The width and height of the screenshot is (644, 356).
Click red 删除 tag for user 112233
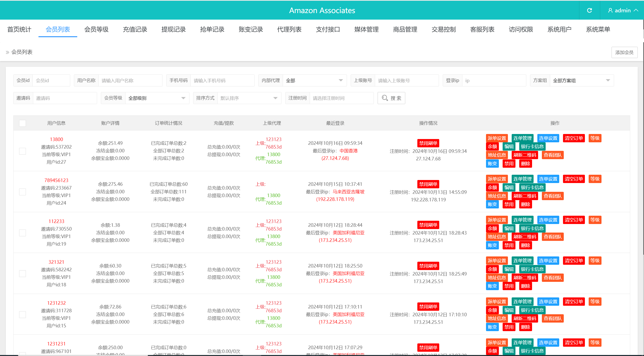[x=525, y=245]
